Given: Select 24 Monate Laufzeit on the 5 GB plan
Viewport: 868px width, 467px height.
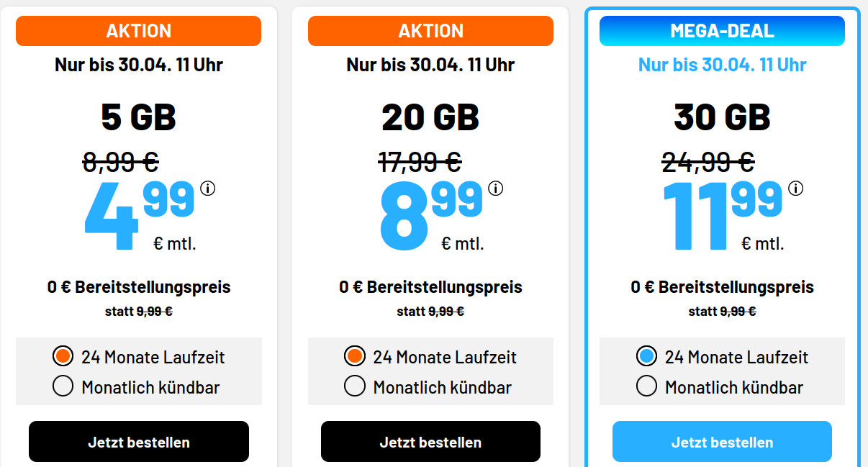Looking at the screenshot, I should click(x=61, y=357).
